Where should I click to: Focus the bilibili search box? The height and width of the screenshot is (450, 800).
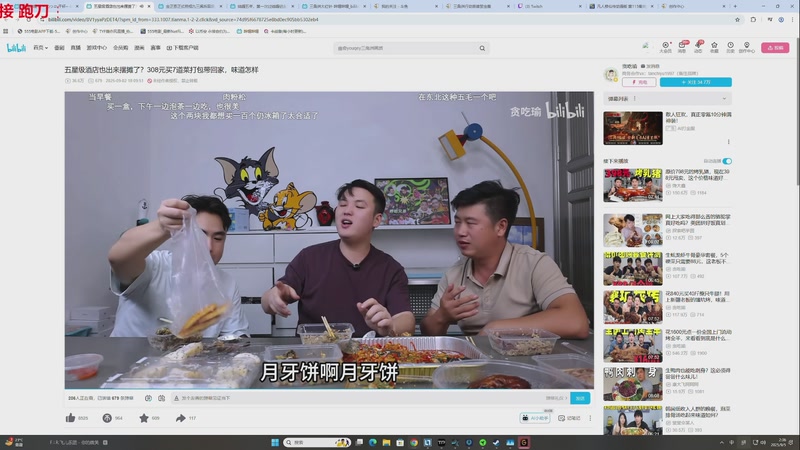[406, 48]
